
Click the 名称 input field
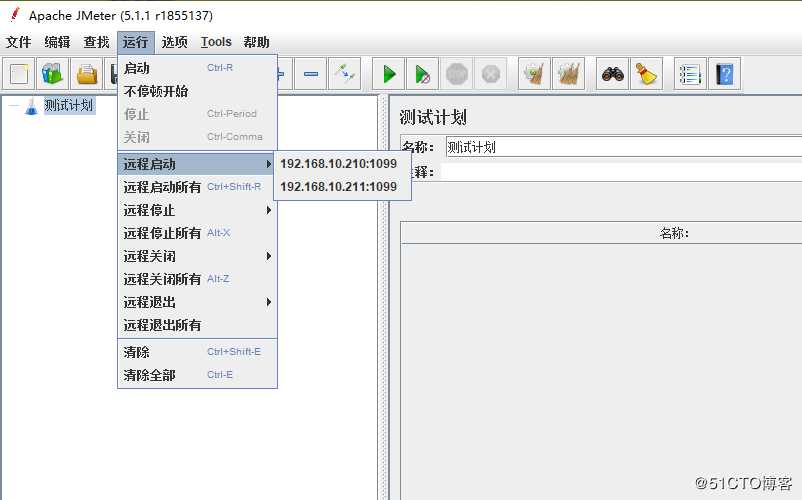point(623,147)
